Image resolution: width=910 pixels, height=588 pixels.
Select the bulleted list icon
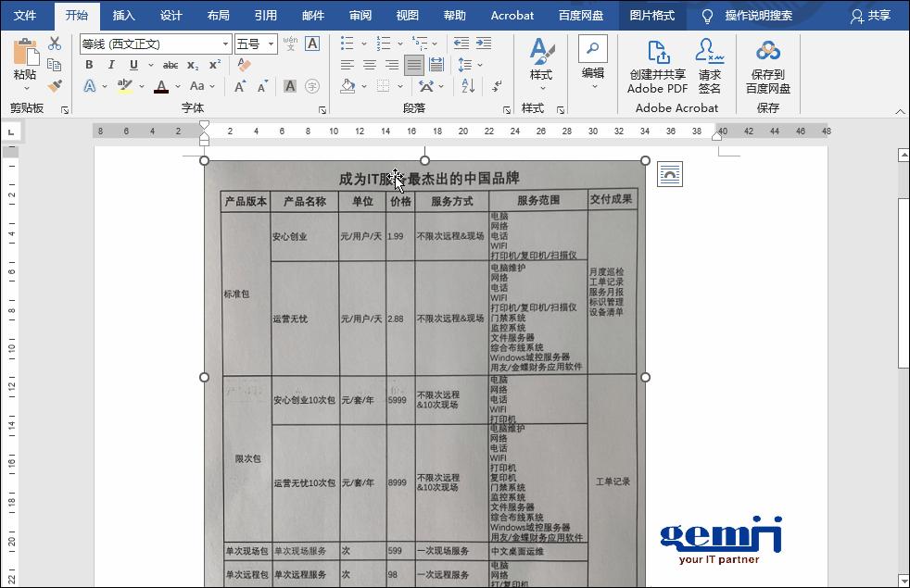coord(348,43)
